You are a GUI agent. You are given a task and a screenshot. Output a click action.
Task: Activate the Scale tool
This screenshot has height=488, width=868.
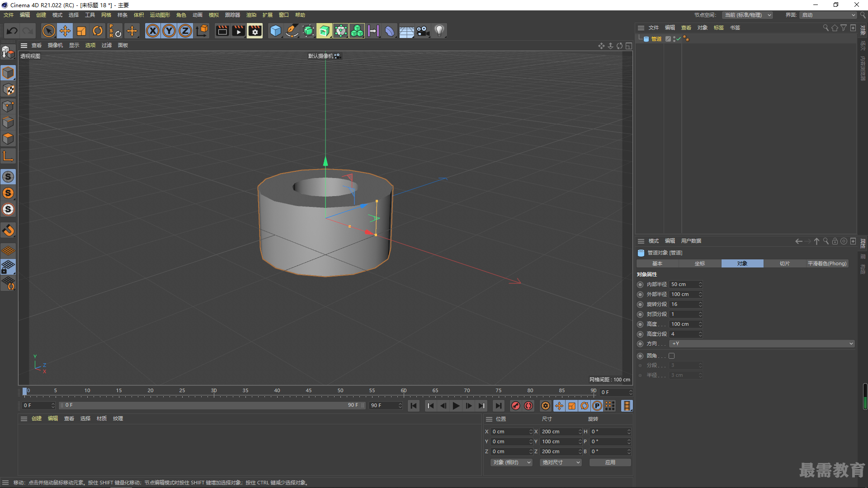pos(81,31)
